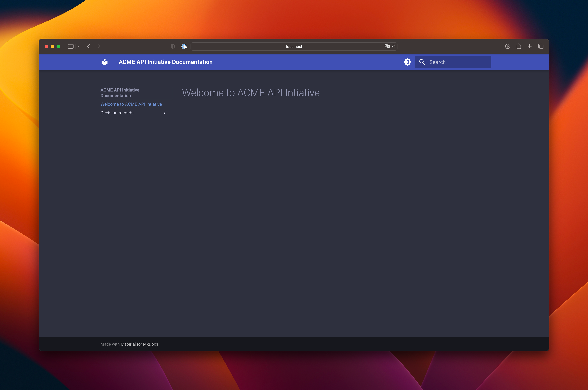Reload the page with the refresh icon
Image resolution: width=588 pixels, height=390 pixels.
point(394,46)
